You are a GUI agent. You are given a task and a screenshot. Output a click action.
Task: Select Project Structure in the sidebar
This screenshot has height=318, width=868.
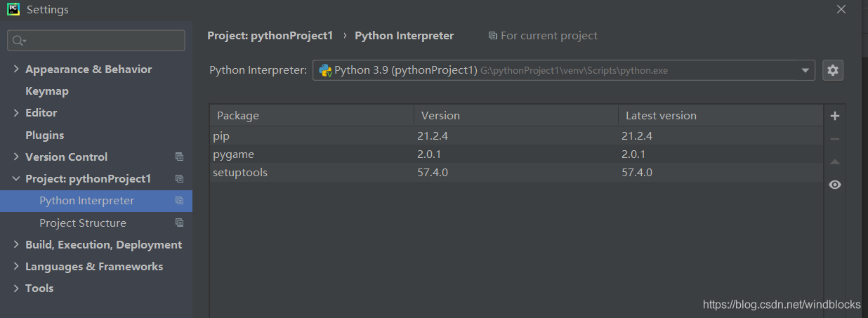pyautogui.click(x=83, y=223)
